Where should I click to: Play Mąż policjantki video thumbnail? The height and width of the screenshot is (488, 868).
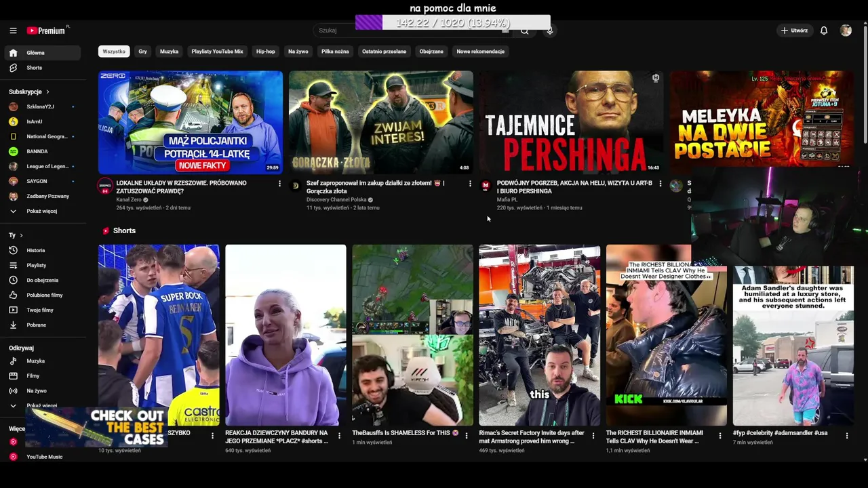click(x=191, y=122)
